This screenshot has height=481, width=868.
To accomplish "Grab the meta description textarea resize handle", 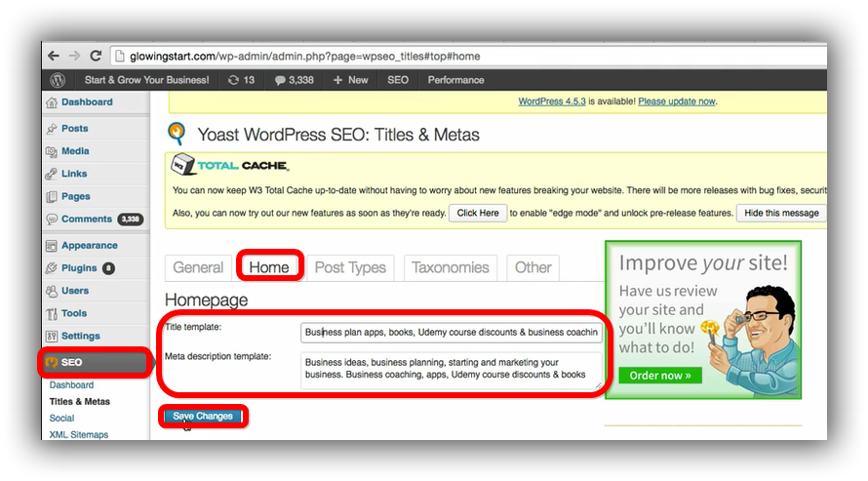I will (599, 384).
